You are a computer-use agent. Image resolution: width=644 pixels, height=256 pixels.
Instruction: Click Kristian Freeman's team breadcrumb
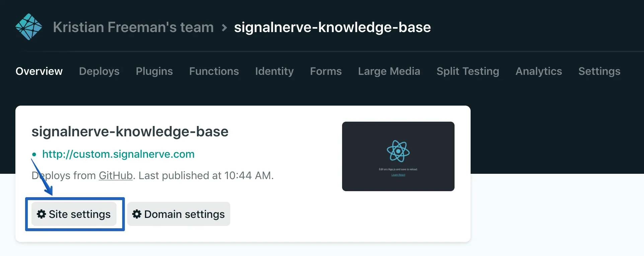coord(133,27)
